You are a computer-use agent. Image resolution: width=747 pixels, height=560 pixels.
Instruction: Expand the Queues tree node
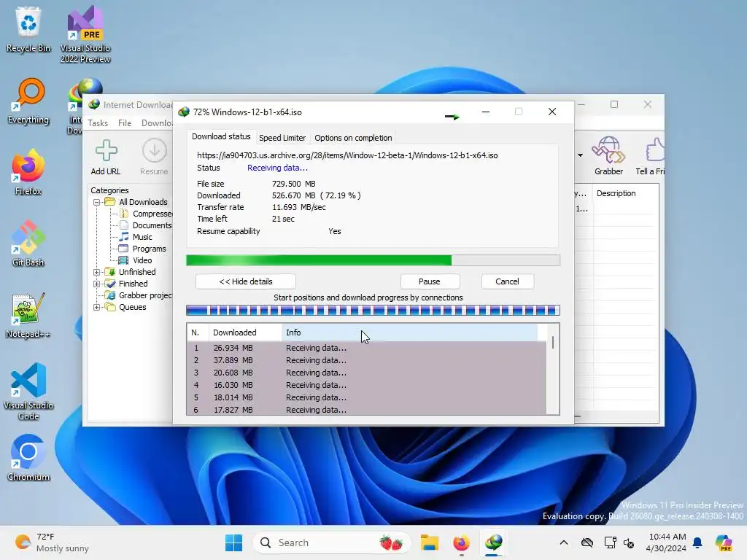(x=97, y=307)
